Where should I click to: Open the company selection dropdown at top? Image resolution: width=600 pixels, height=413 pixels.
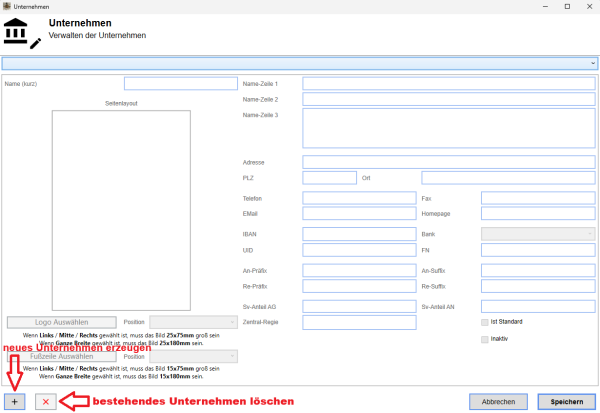(x=300, y=63)
